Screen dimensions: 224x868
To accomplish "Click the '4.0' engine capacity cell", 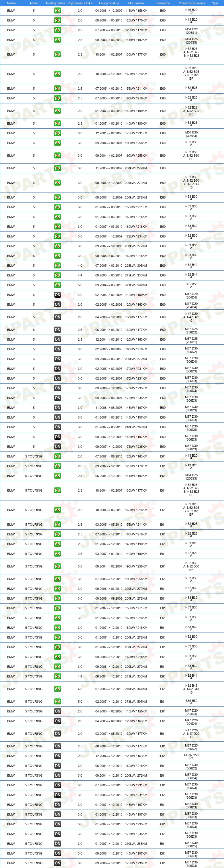I will 80,266.
